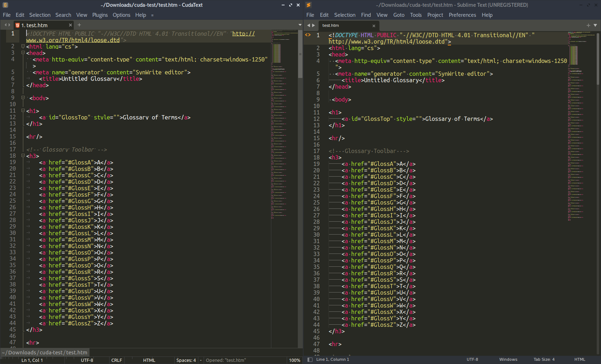Click the Sublime Text logo icon in title bar
The width and height of the screenshot is (601, 364).
pos(309,5)
